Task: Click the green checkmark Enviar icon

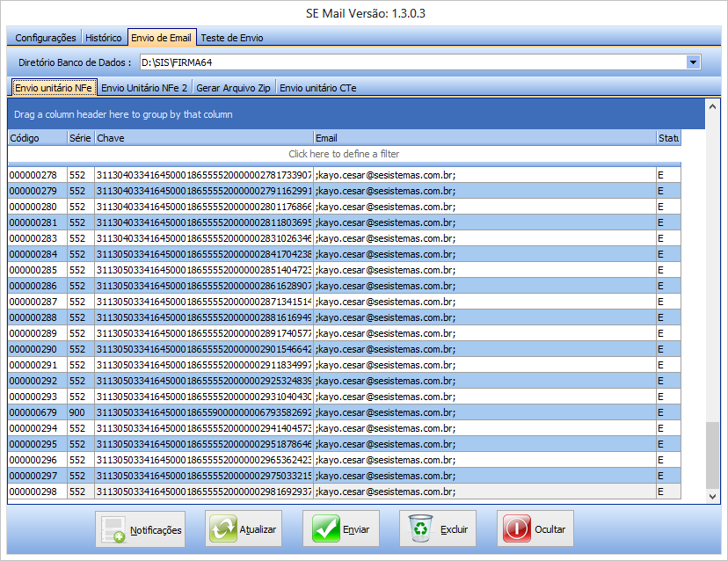Action: coord(325,529)
